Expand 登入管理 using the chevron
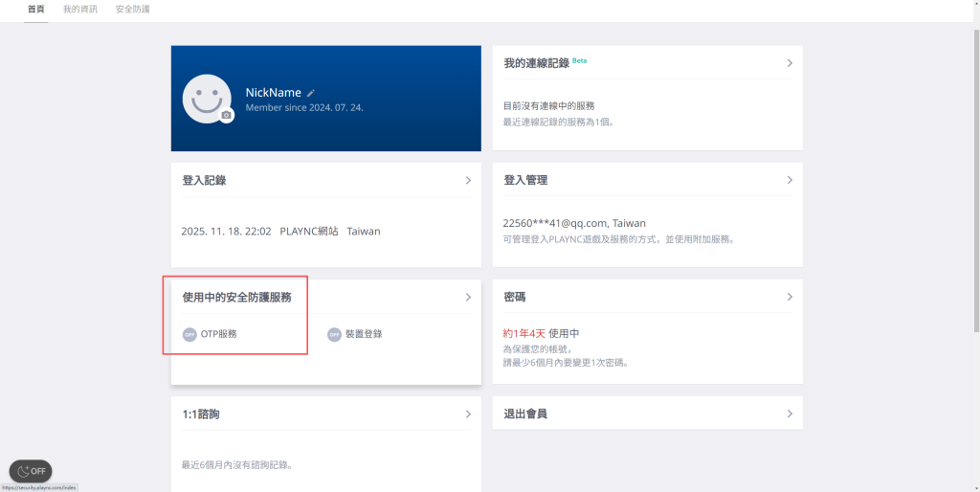 pyautogui.click(x=790, y=180)
